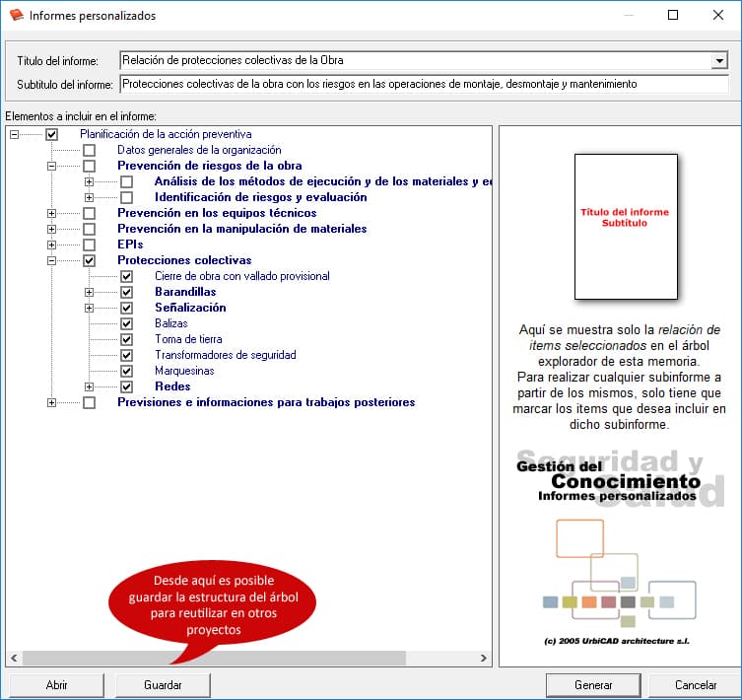This screenshot has width=742, height=700.
Task: Select the EPIs tree label
Action: pos(130,245)
